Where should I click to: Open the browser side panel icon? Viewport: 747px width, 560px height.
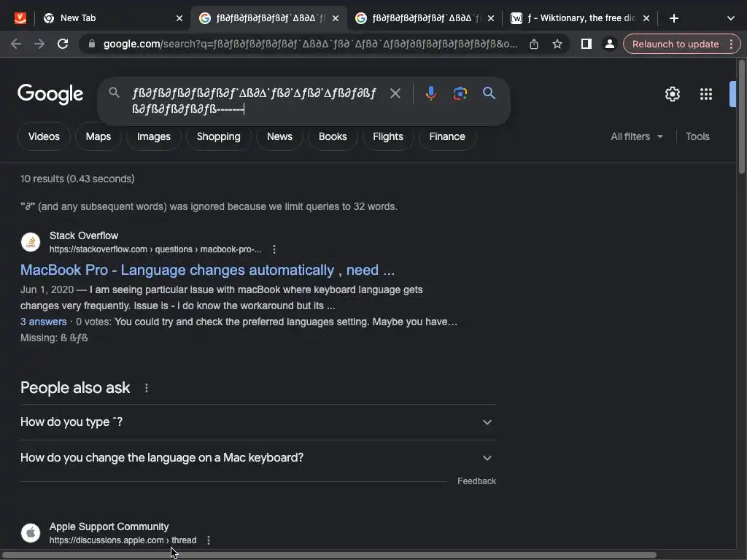tap(587, 44)
